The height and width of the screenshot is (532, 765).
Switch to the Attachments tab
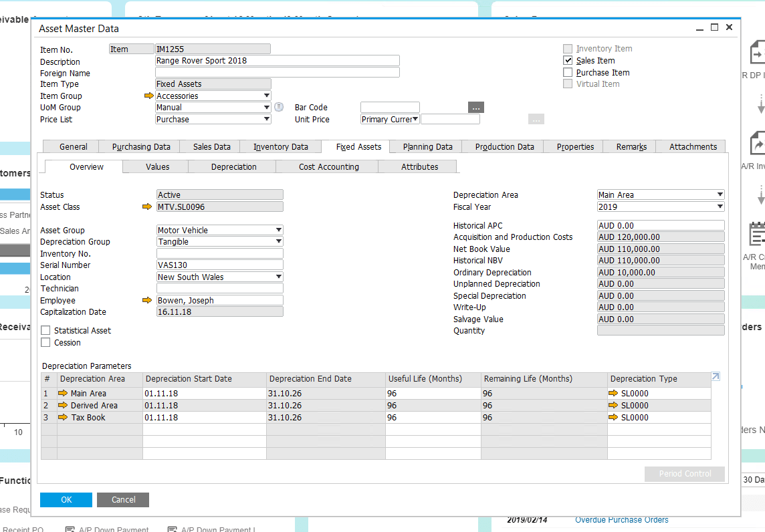[693, 147]
